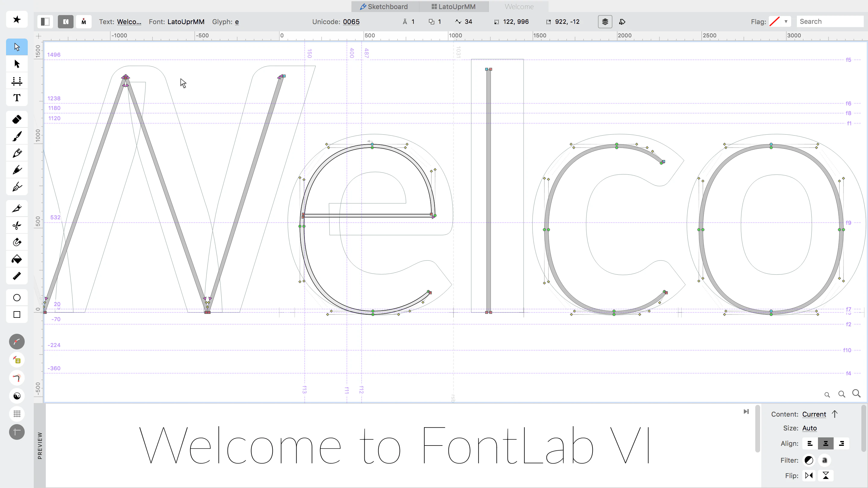Open the Flag color dropdown arrow
Viewport: 868px width, 488px height.
786,22
